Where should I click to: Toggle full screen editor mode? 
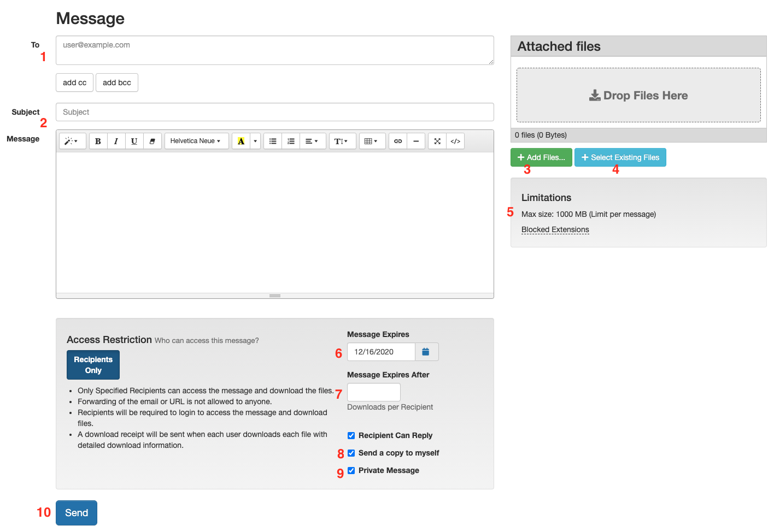click(x=437, y=141)
